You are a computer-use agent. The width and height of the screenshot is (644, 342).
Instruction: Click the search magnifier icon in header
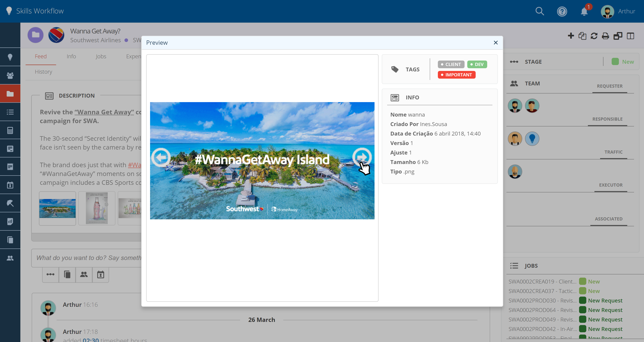pos(539,11)
